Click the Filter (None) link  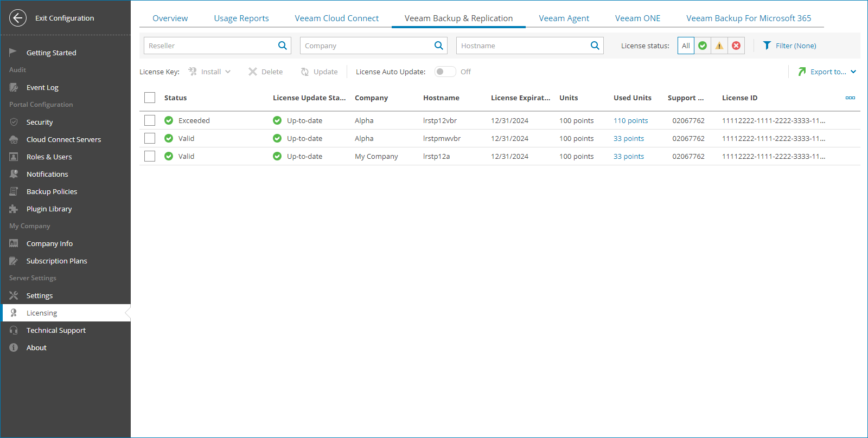coord(796,46)
